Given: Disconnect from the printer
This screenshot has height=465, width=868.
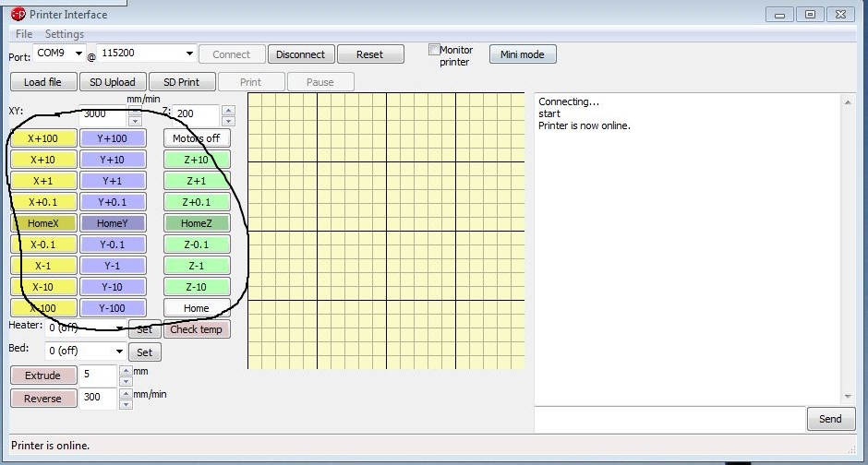Looking at the screenshot, I should [x=301, y=54].
